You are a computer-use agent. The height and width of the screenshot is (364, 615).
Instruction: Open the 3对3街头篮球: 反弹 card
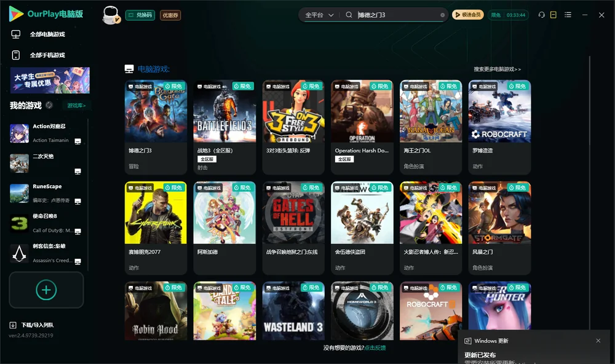click(293, 127)
